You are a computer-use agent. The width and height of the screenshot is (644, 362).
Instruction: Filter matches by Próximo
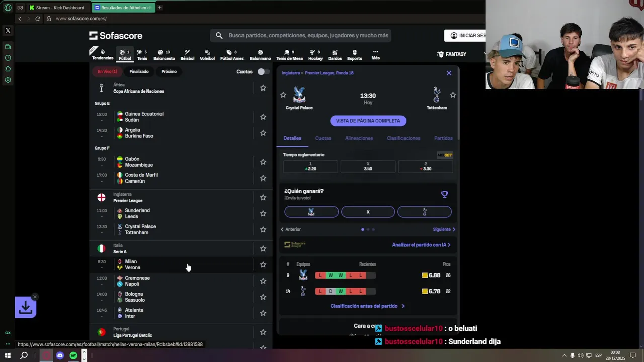169,72
